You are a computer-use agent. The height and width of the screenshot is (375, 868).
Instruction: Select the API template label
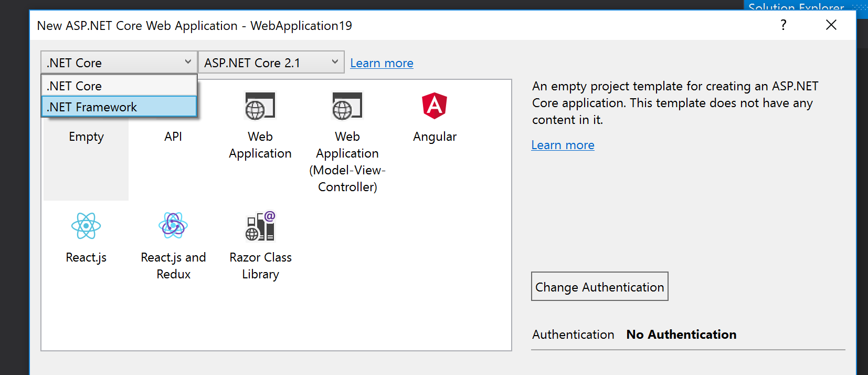click(x=173, y=137)
